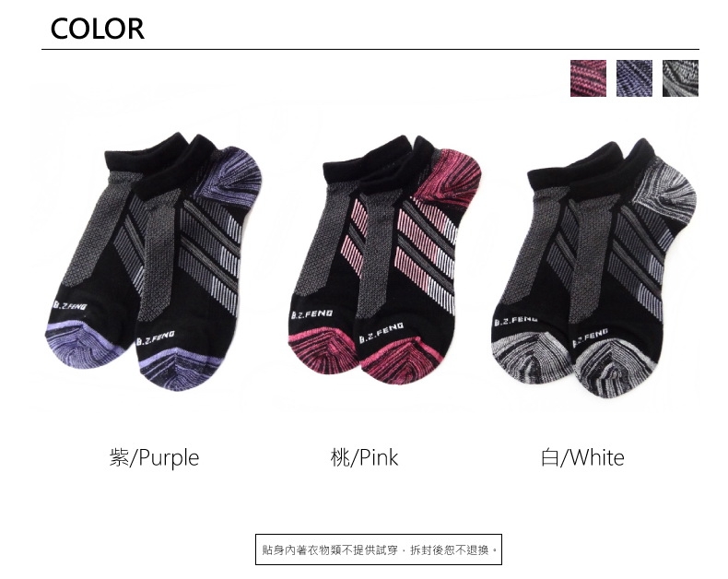Click the COLOR section heading

(x=97, y=29)
